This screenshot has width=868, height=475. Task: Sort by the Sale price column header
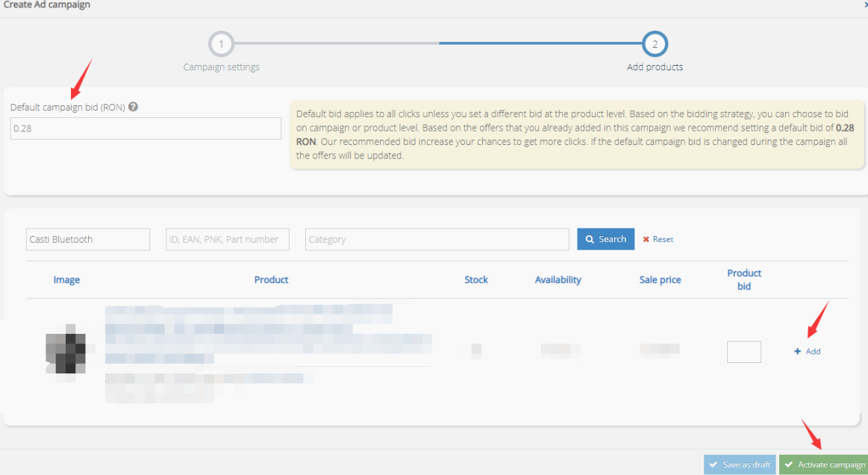point(660,280)
